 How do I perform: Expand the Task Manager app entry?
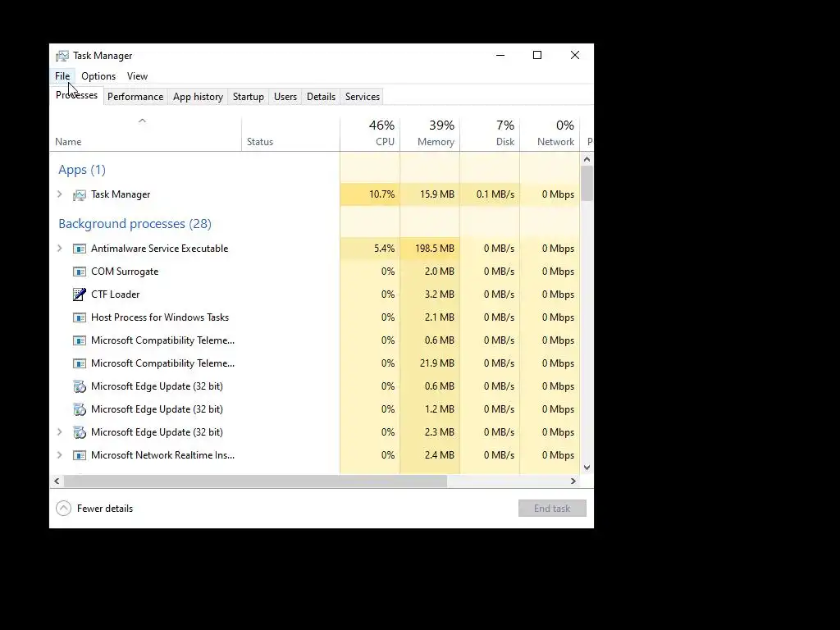pos(59,194)
